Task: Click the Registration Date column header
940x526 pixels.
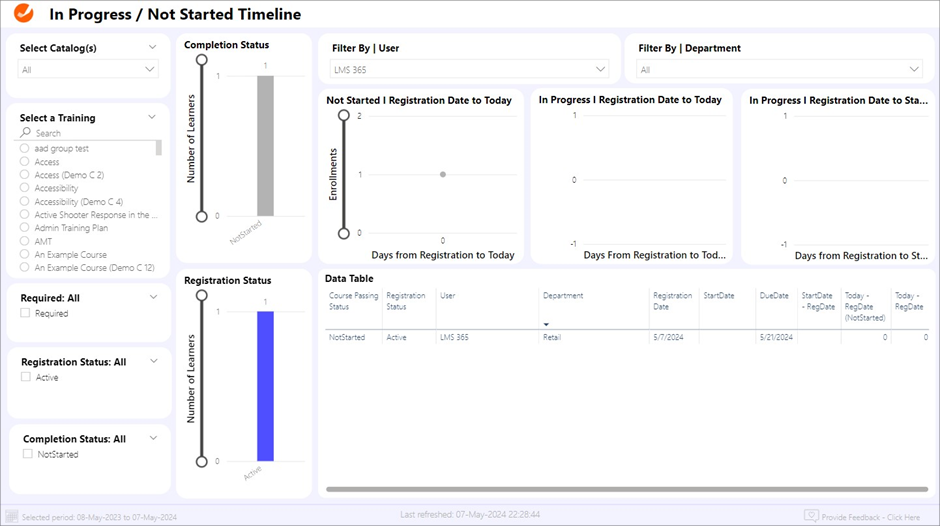Action: [x=672, y=301]
